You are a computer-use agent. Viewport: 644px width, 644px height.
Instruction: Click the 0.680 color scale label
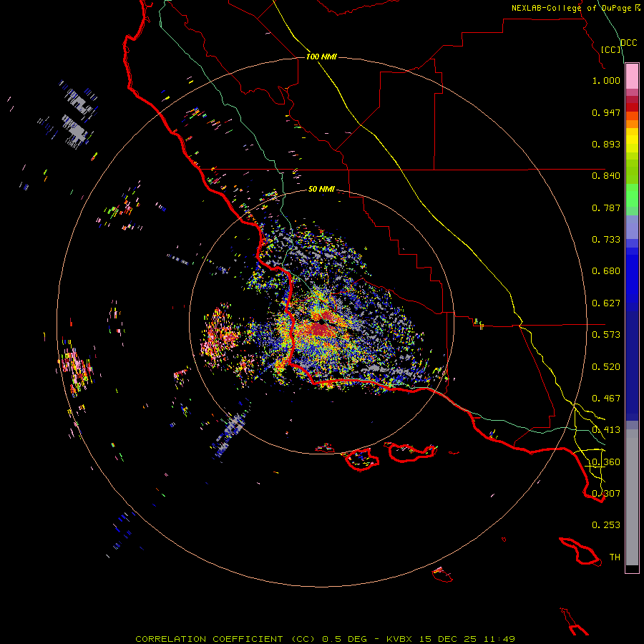[606, 271]
